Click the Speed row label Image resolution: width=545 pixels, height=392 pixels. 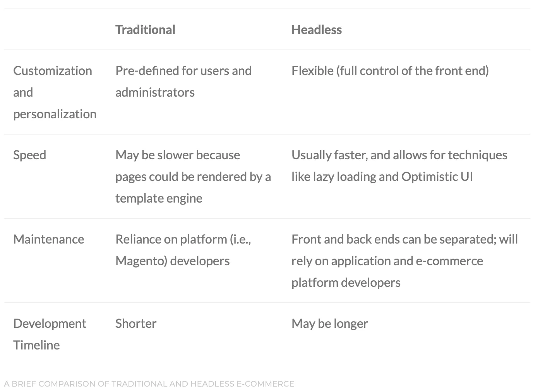pyautogui.click(x=29, y=155)
